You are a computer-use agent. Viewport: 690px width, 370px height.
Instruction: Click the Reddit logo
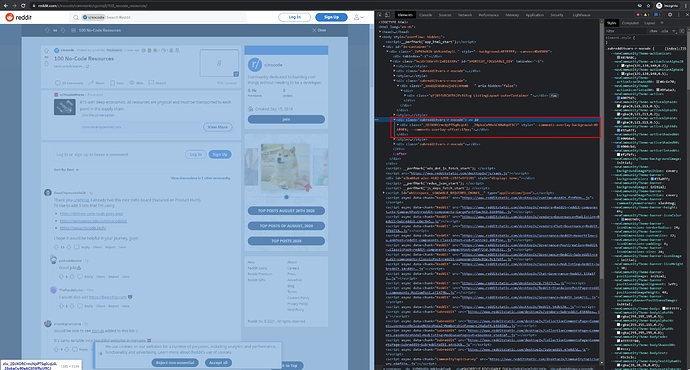tap(18, 17)
